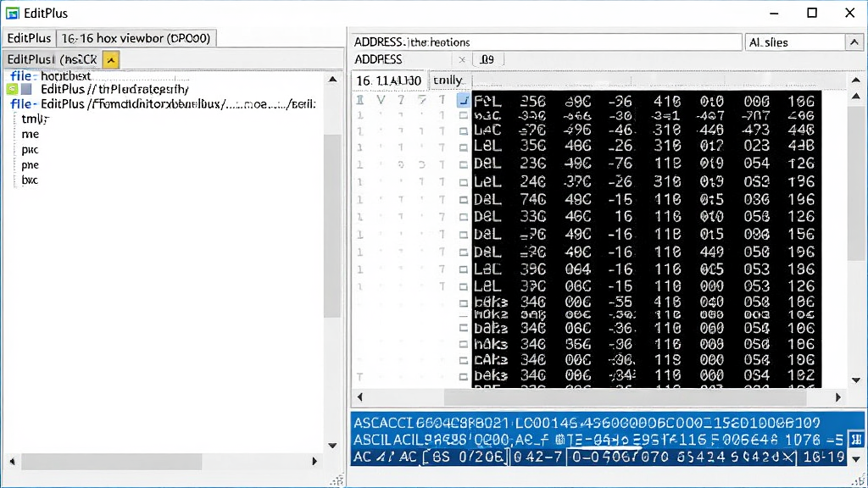This screenshot has width=868, height=488.
Task: Select the pkc tree item
Action: 30,150
